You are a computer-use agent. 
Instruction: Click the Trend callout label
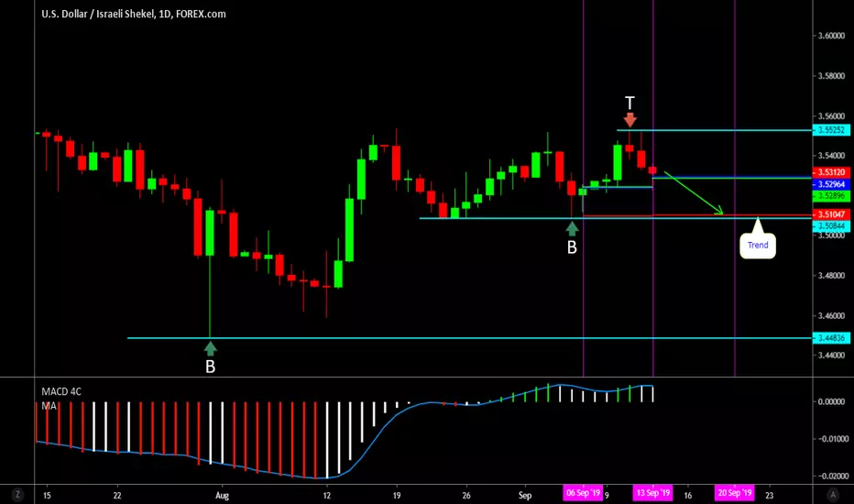click(x=758, y=246)
